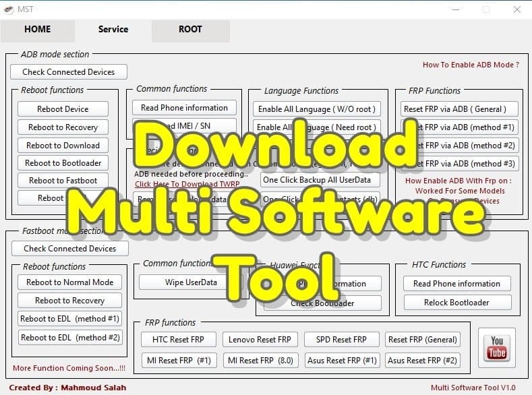Click Reboot Device button
The height and width of the screenshot is (395, 532).
click(63, 109)
